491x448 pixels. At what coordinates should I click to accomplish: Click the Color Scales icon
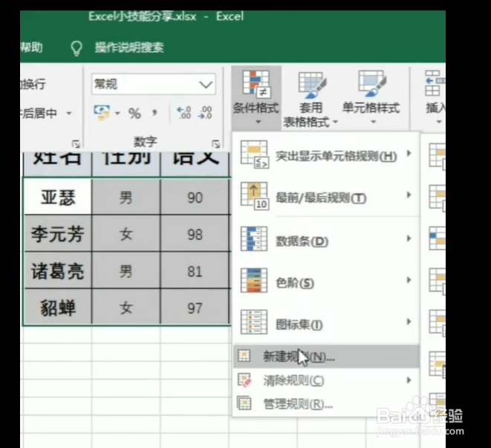click(x=254, y=280)
